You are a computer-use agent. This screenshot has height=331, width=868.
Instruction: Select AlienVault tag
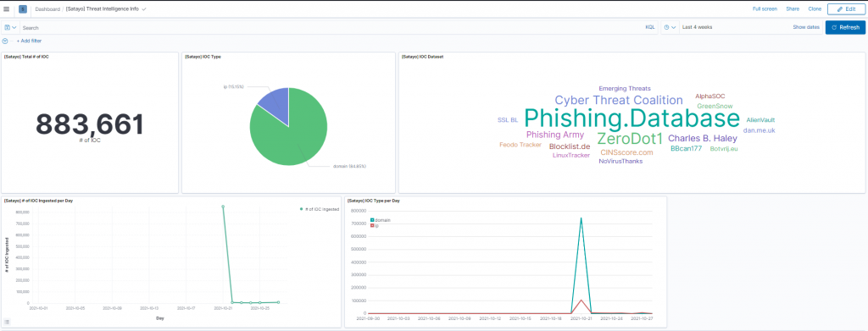pyautogui.click(x=760, y=120)
